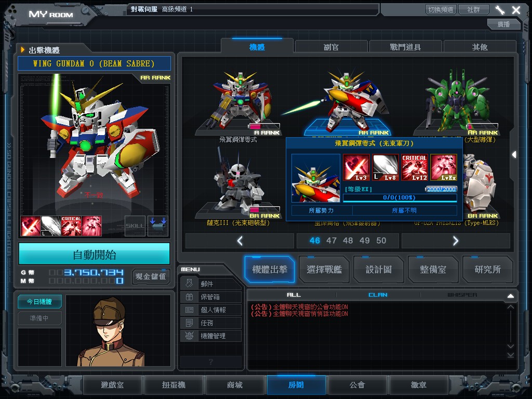Select the highlighted Wing Gundam Zero beam saber unit
532x399 pixels.
coord(348,103)
